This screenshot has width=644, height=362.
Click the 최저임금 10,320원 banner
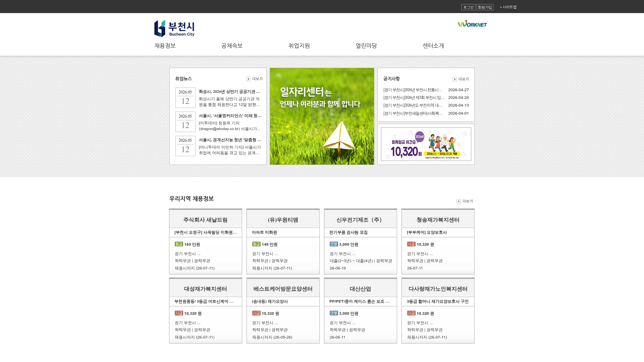tap(426, 144)
